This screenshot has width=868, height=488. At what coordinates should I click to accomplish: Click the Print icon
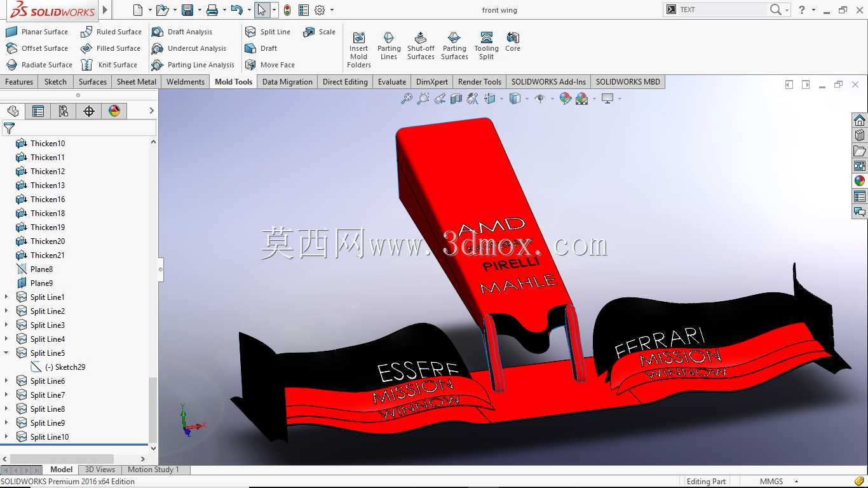[x=212, y=10]
